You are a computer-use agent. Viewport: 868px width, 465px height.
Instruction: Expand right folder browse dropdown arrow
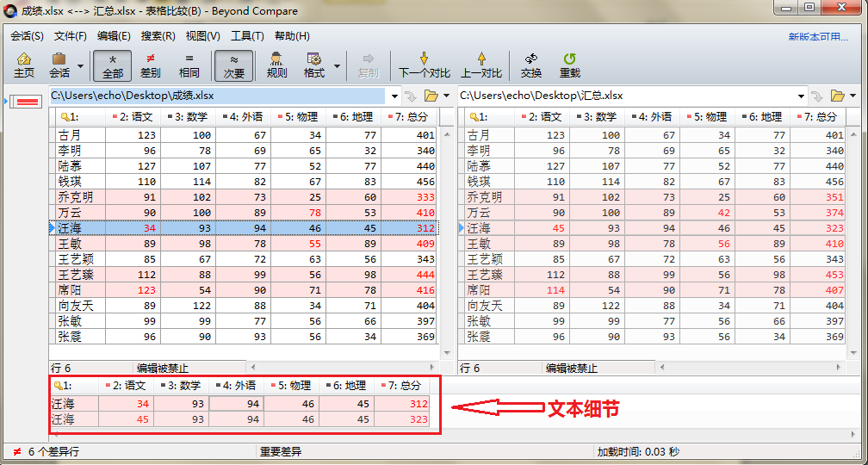click(852, 96)
